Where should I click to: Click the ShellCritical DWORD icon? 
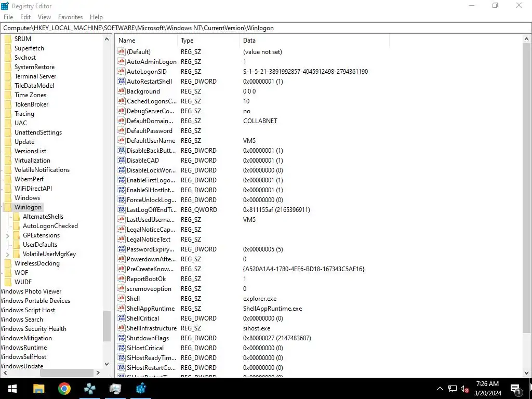pos(122,318)
